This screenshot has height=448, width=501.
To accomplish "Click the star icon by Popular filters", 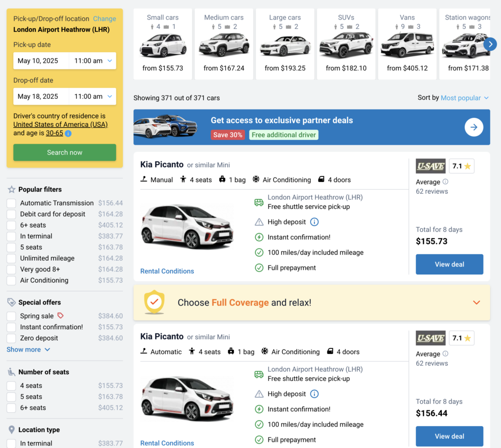I will coord(12,189).
